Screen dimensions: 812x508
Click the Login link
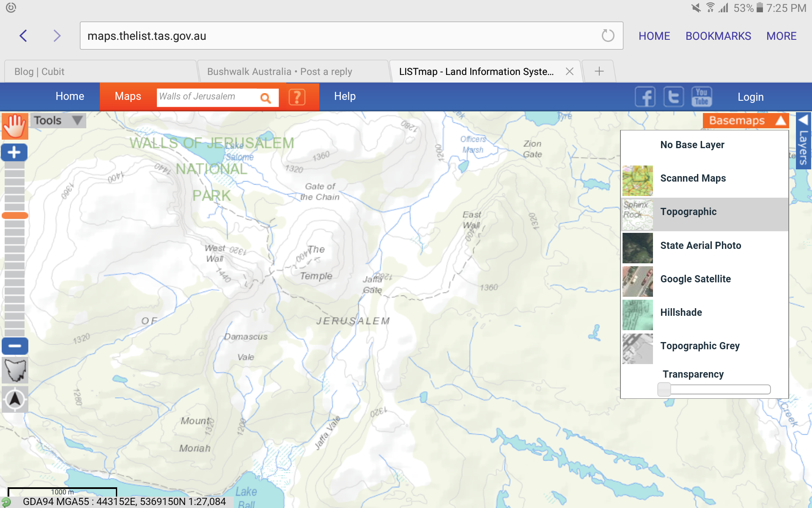751,97
